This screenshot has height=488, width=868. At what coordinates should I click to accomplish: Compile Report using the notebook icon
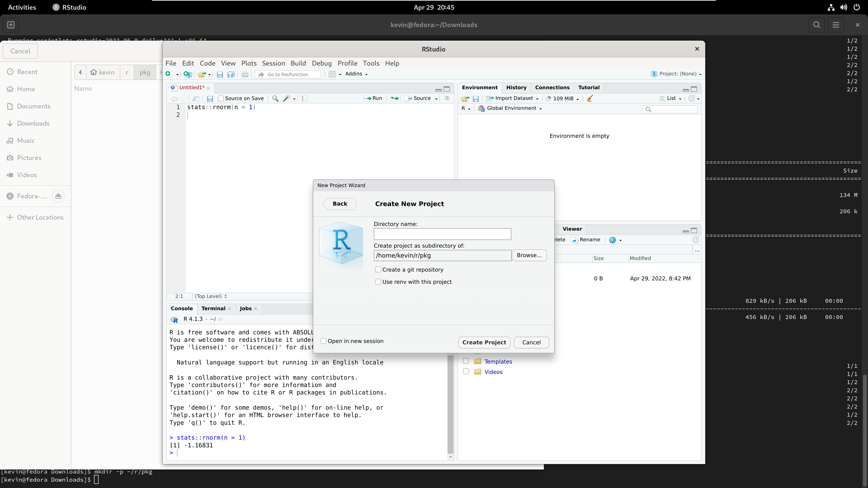click(x=305, y=98)
